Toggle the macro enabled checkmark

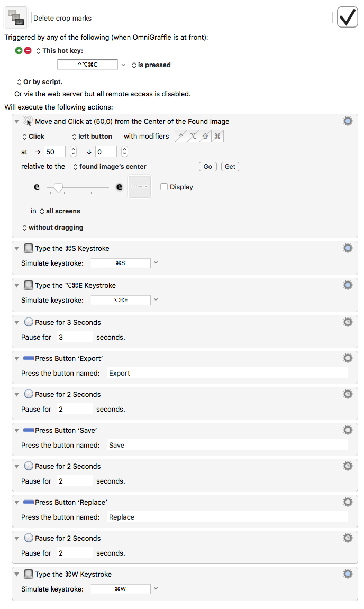(348, 17)
